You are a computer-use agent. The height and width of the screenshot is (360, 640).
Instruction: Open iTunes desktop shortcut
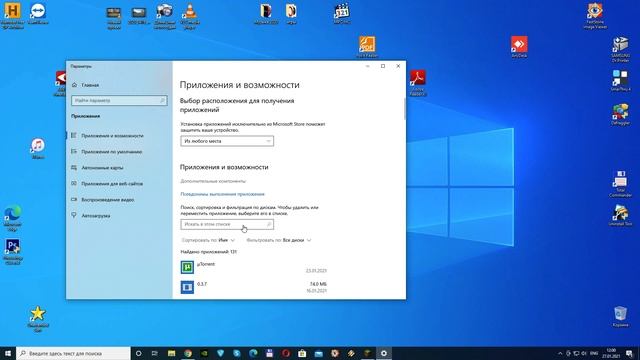click(38, 149)
